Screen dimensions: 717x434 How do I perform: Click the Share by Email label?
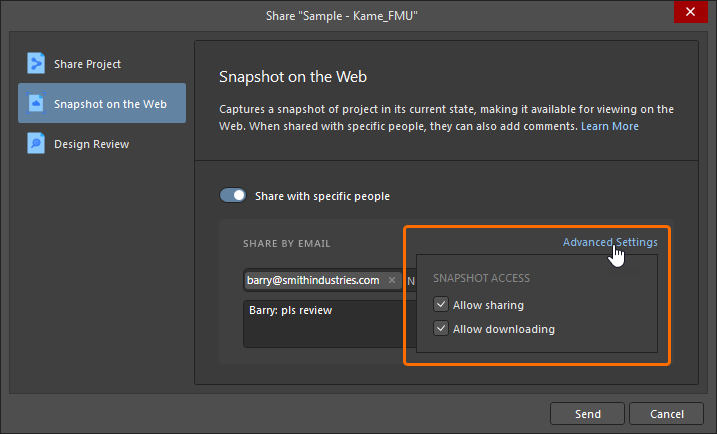tap(286, 243)
